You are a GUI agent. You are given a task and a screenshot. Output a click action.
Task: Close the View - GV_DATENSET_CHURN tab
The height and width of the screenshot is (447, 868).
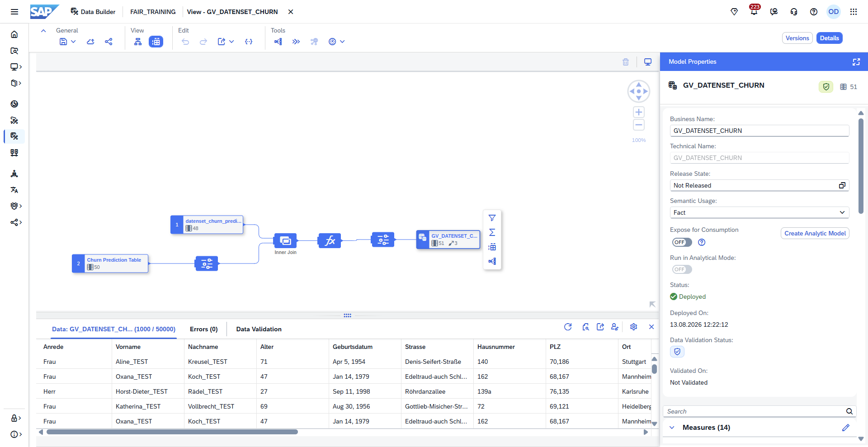tap(291, 12)
